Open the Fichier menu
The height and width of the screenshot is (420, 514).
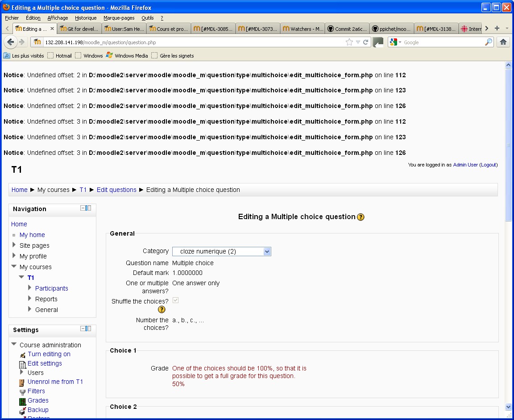click(x=12, y=18)
